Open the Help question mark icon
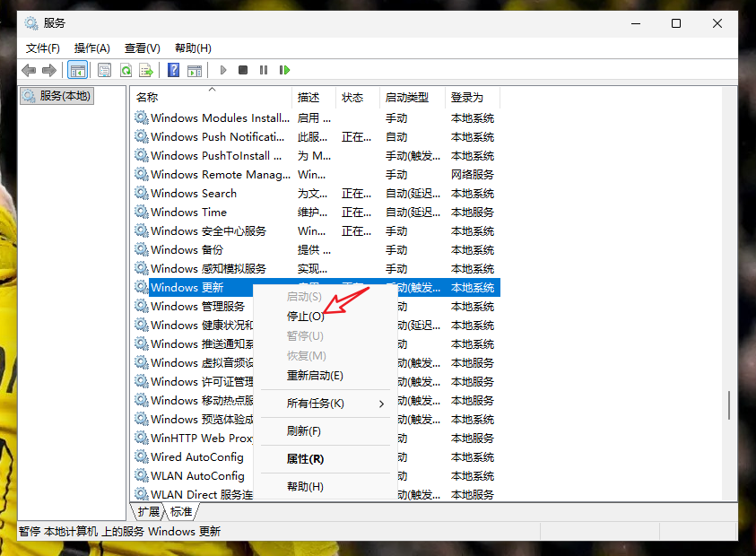 coord(174,71)
